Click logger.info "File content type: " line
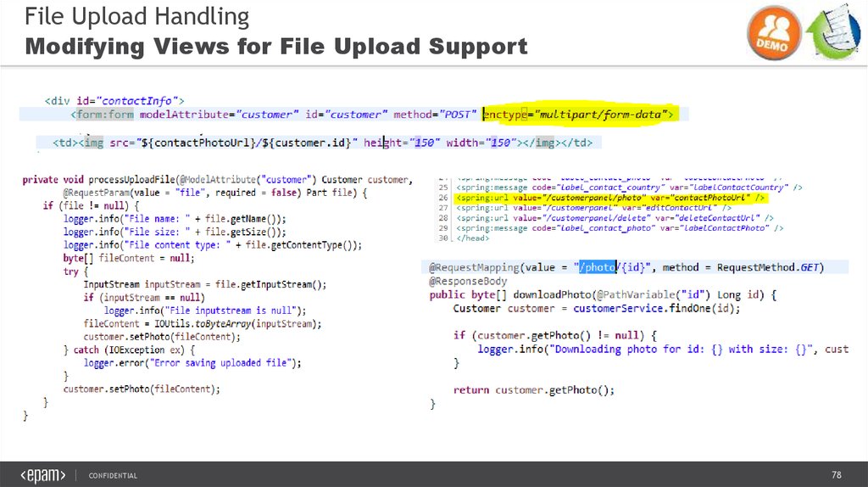868x487 pixels. click(x=212, y=245)
